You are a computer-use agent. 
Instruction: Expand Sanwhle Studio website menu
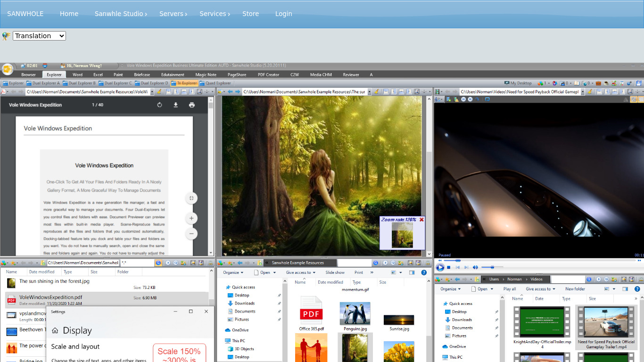[121, 14]
